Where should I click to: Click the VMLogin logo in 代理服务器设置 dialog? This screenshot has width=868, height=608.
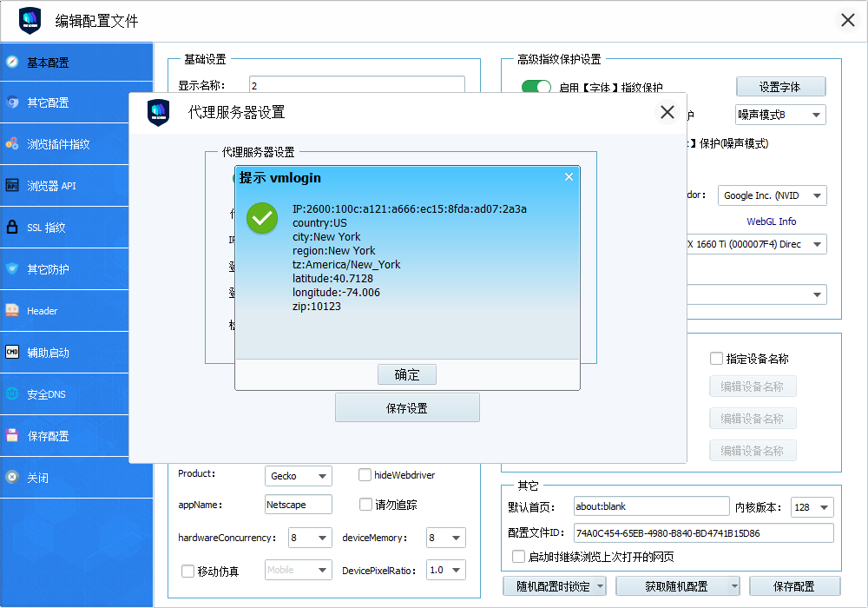click(x=158, y=112)
